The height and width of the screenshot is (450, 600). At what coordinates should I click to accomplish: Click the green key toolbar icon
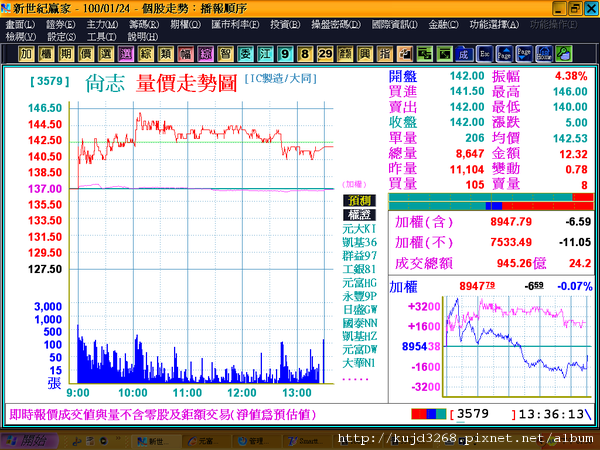point(564,54)
